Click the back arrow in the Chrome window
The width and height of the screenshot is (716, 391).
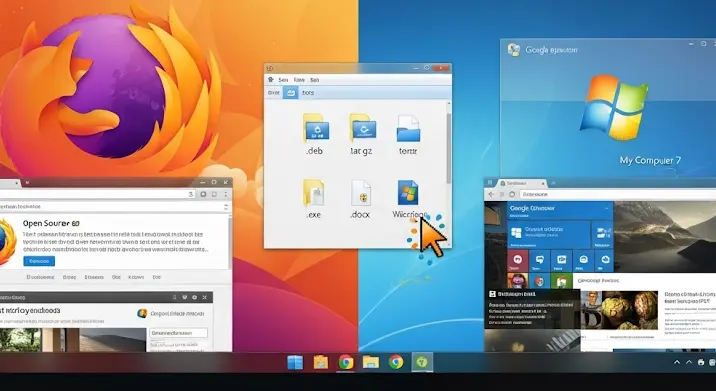point(491,194)
